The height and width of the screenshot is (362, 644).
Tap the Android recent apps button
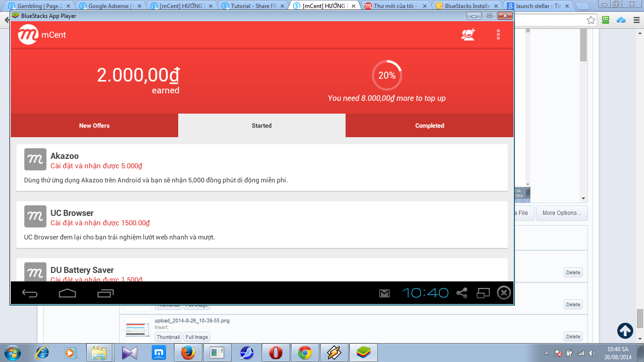point(106,293)
